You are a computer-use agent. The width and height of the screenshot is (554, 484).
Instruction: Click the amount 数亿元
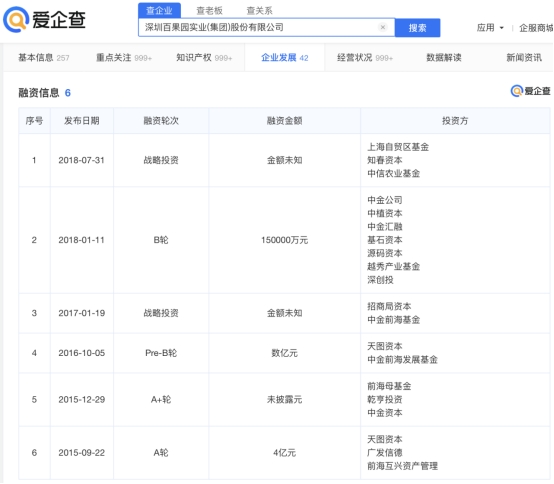[x=284, y=353]
